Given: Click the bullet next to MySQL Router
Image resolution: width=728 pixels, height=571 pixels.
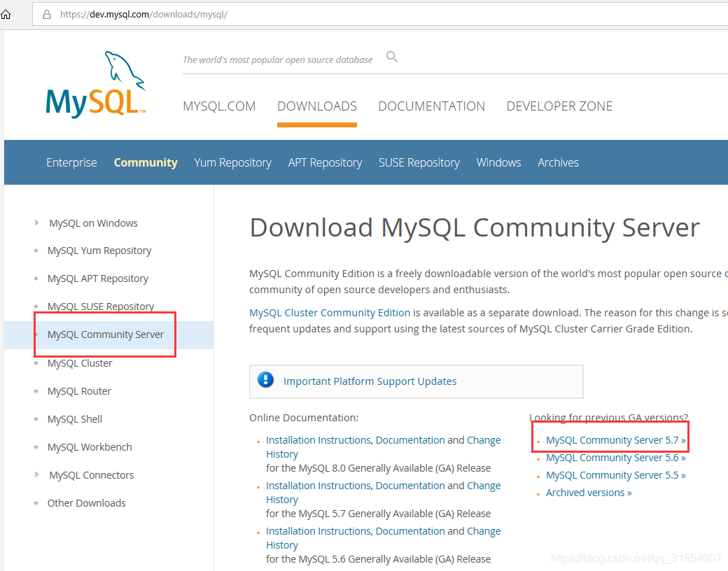Looking at the screenshot, I should 36,391.
